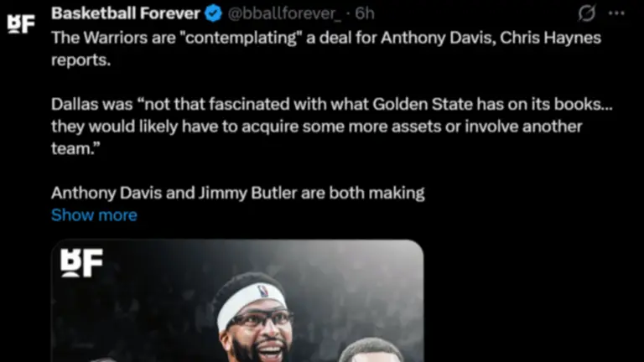Open the attached player photo thumbnail

point(237,301)
